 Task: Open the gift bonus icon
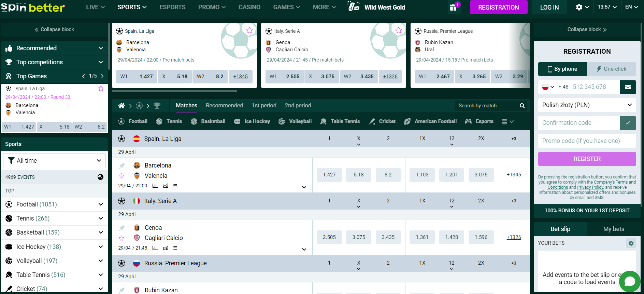coord(454,7)
